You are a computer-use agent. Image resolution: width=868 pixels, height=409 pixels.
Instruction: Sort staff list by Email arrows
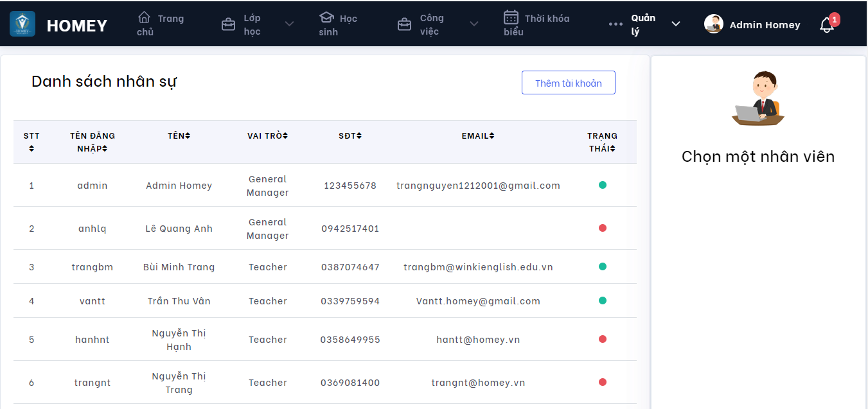point(492,135)
